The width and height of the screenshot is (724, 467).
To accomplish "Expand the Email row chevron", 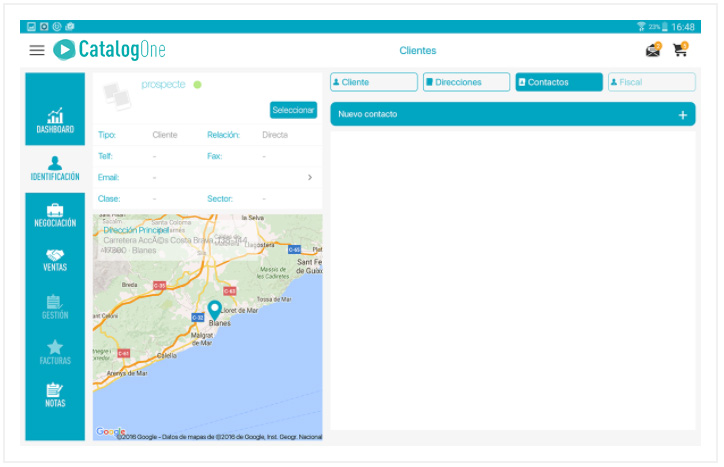I will (310, 177).
